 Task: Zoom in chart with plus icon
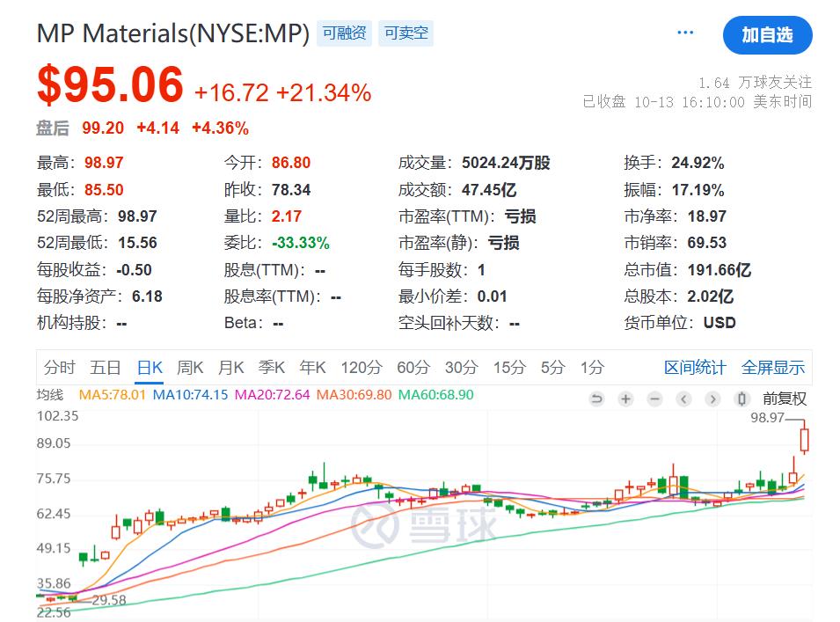click(x=625, y=399)
